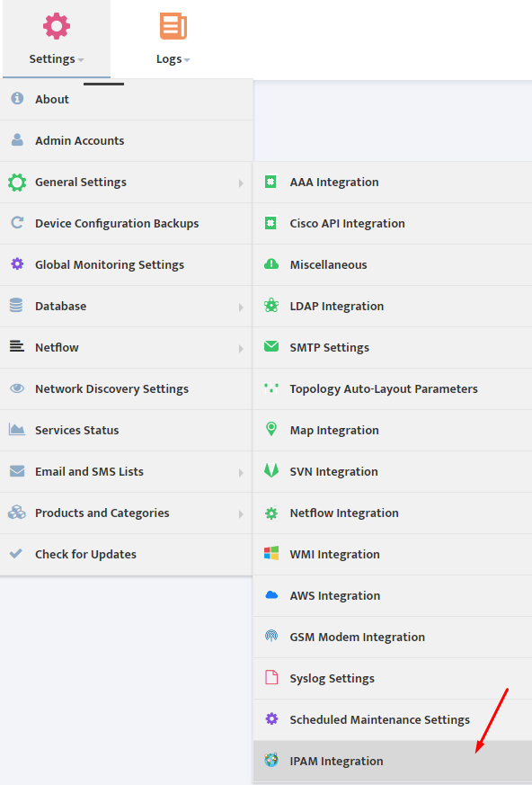This screenshot has width=532, height=785.
Task: Click the Windows logo WMI Integration icon
Action: (x=271, y=553)
